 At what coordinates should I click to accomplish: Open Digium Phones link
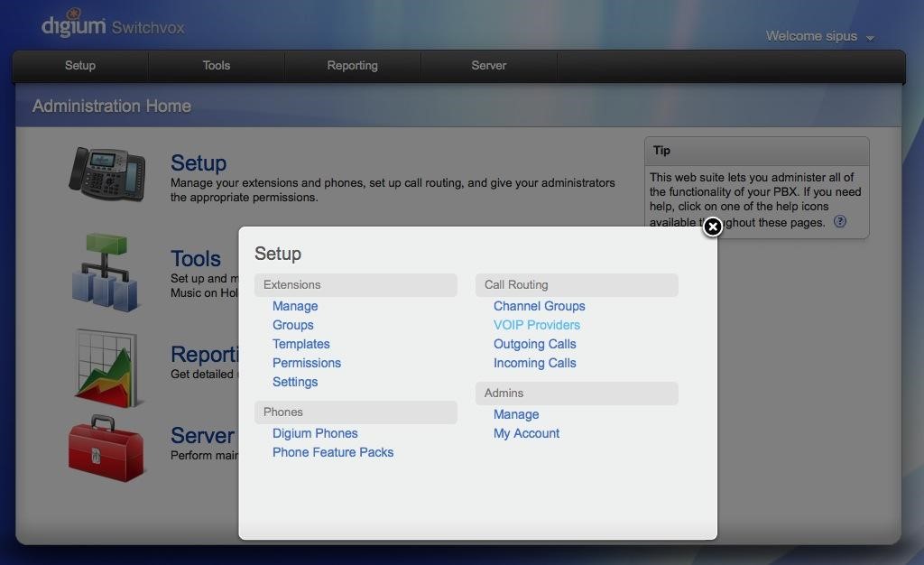pos(315,433)
